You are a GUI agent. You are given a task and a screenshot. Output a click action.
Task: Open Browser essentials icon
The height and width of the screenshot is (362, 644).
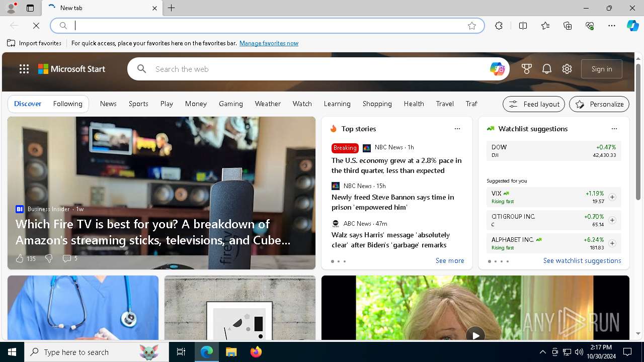coord(590,26)
